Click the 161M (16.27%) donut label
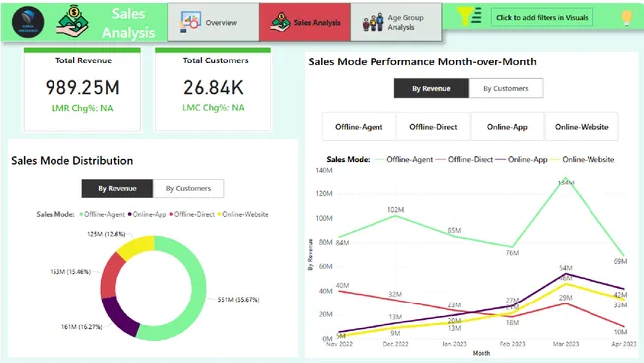This screenshot has width=644, height=363. point(81,327)
